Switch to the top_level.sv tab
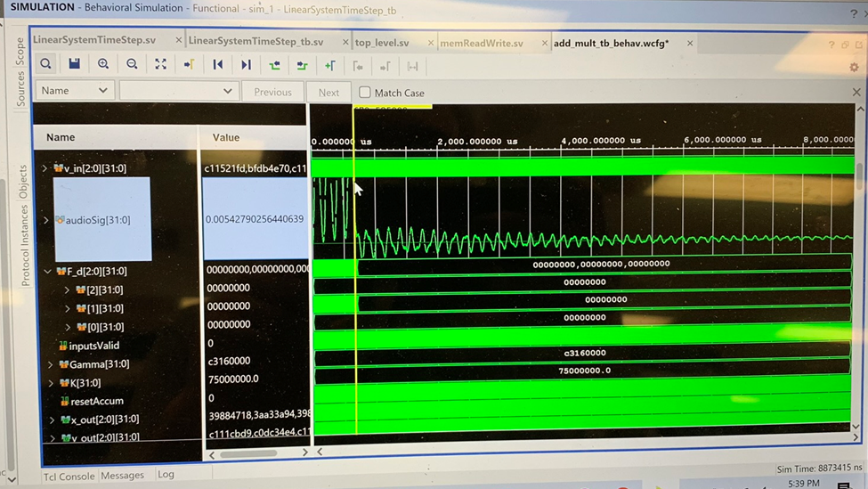The width and height of the screenshot is (868, 489). (x=382, y=43)
